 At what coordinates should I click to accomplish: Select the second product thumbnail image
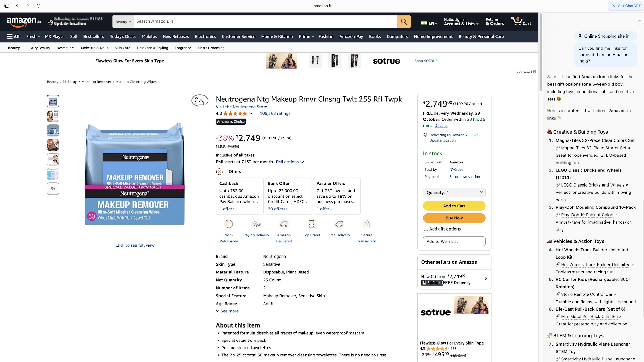click(x=53, y=116)
